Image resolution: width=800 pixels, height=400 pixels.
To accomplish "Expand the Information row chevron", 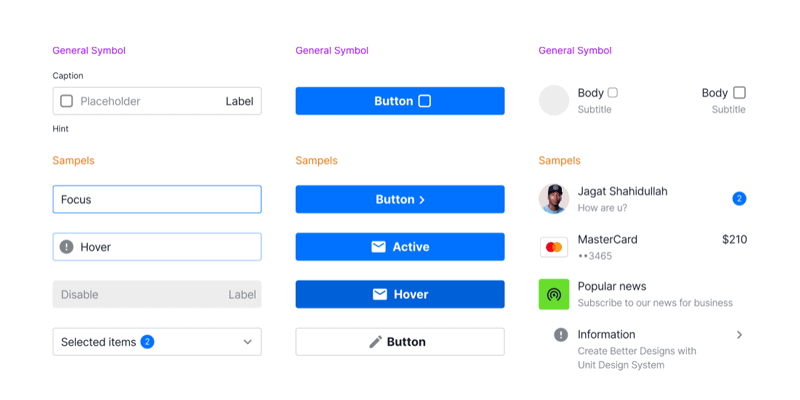I will pyautogui.click(x=739, y=335).
